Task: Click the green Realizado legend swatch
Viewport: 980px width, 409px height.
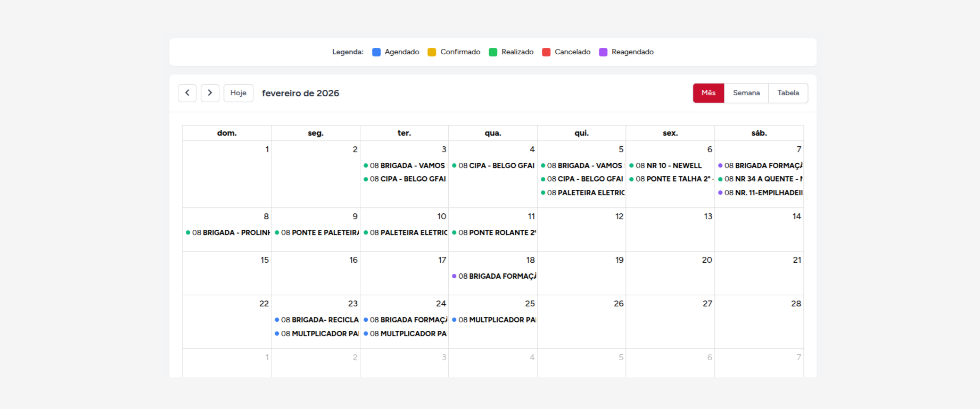Action: coord(493,52)
